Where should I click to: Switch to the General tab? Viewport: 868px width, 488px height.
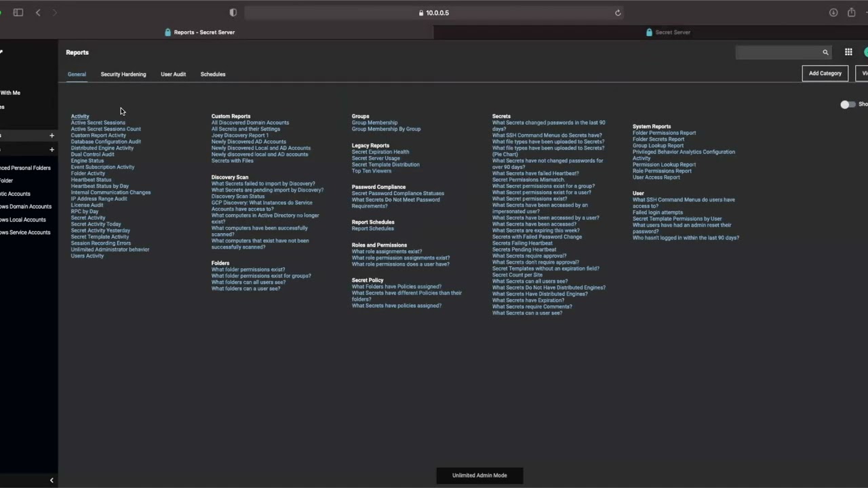(x=77, y=74)
